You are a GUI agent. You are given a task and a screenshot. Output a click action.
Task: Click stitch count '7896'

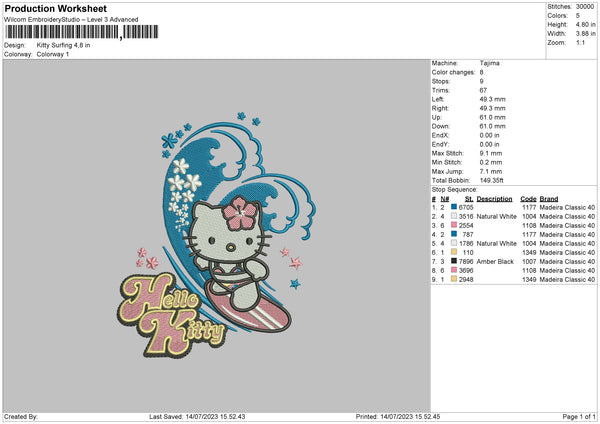[x=466, y=261]
